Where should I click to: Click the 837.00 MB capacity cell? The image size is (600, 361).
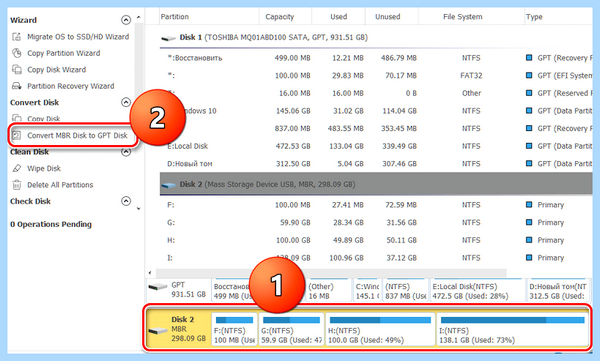(x=292, y=129)
